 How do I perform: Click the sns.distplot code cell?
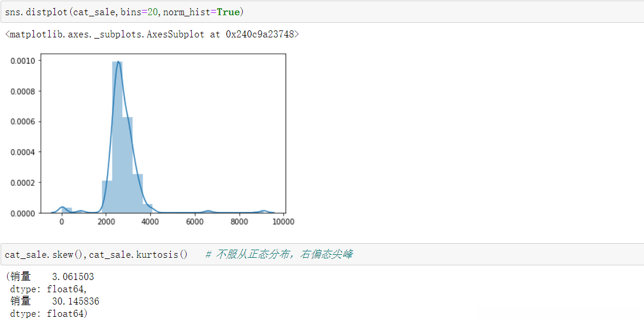point(322,12)
